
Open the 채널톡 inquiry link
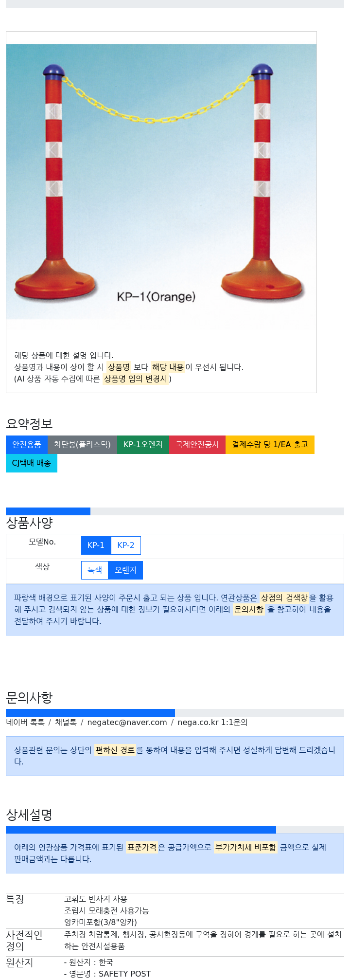(x=66, y=723)
